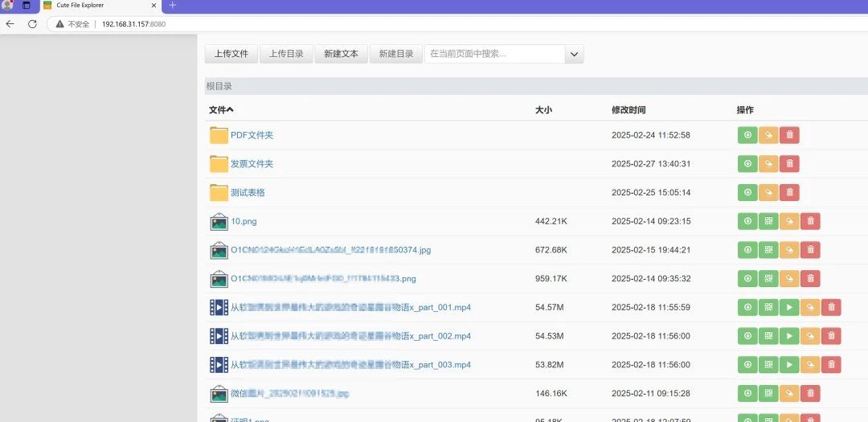Sort by the 文件 column header
Screen dimensions: 868x422
(222, 110)
